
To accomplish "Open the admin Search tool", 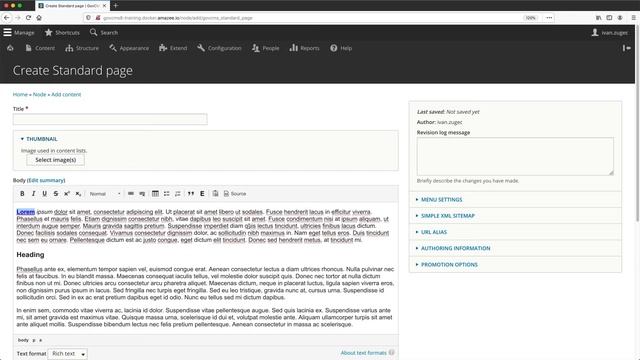I will pos(104,32).
